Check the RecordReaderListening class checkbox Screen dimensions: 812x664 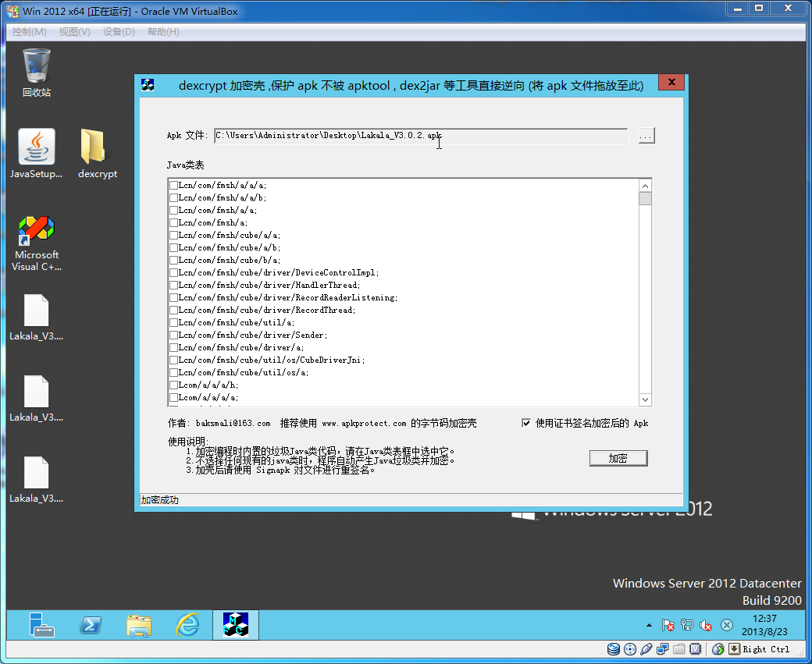(x=174, y=297)
